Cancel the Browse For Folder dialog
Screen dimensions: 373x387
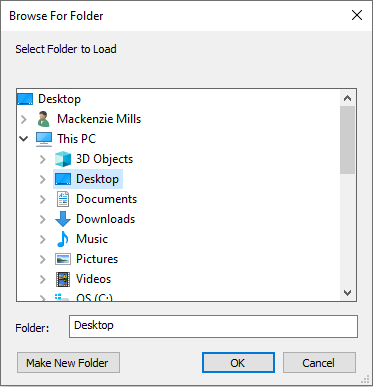point(319,363)
